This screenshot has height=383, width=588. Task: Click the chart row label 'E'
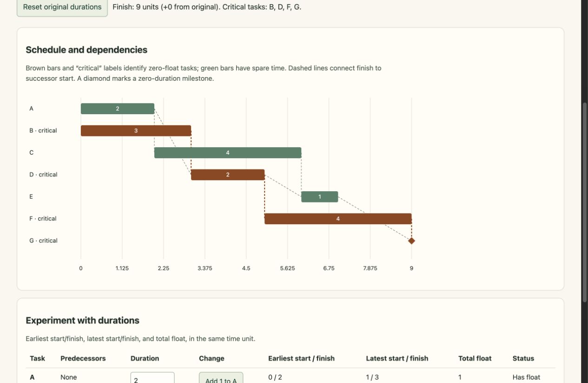click(x=31, y=197)
